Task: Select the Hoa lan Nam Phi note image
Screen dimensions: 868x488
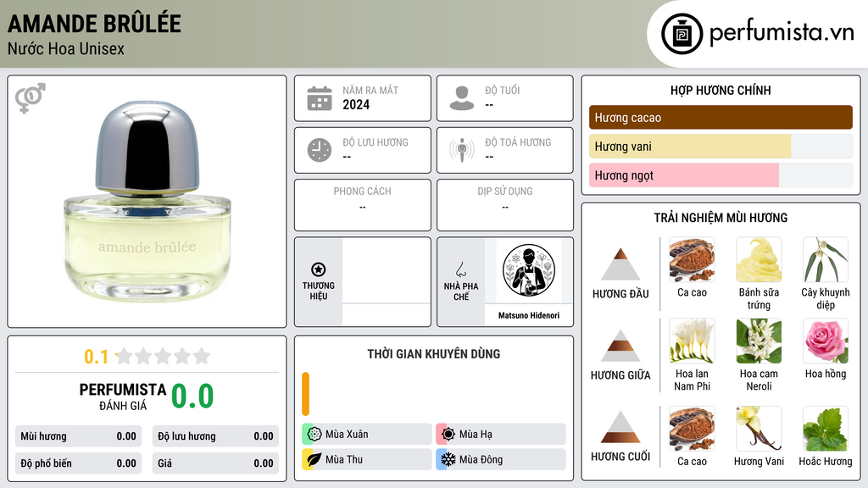Action: click(692, 341)
